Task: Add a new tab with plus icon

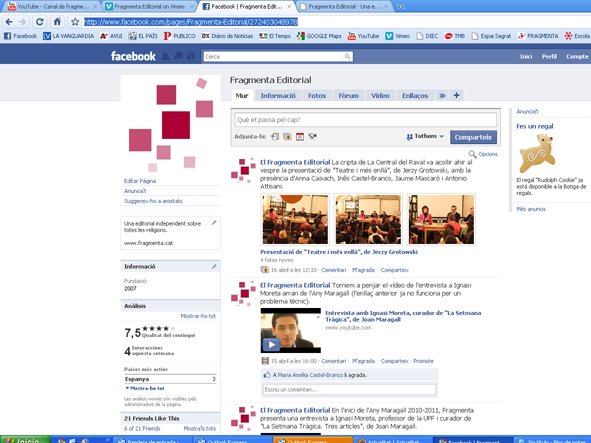Action: pyautogui.click(x=456, y=95)
